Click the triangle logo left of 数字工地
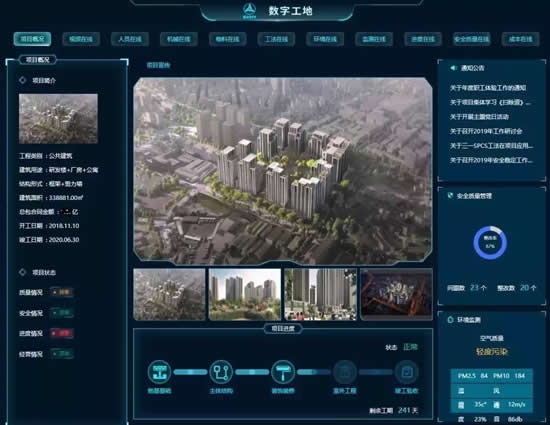Image resolution: width=550 pixels, height=425 pixels. 250,10
